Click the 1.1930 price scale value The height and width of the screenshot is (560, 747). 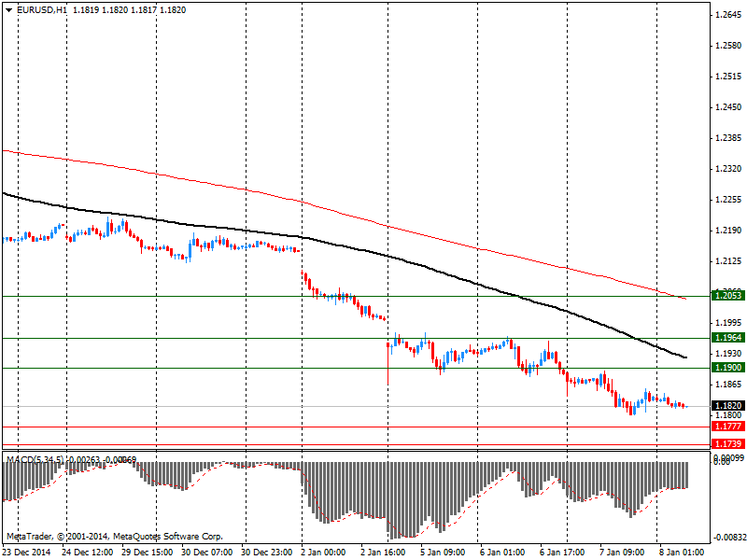click(x=729, y=354)
